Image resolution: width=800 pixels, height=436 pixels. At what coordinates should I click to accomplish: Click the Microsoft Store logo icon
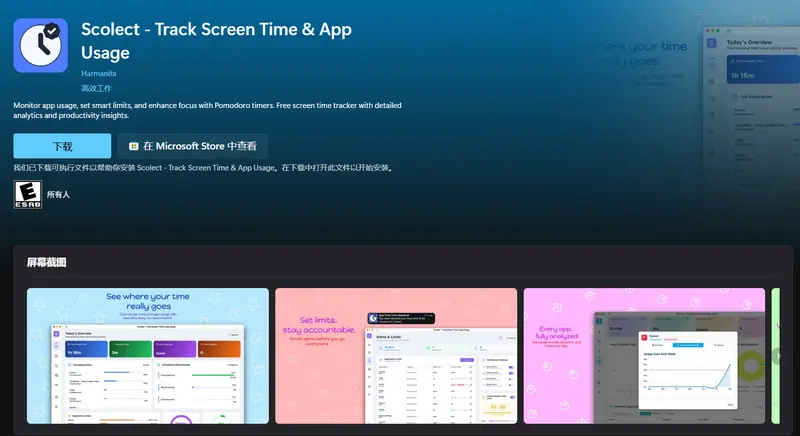(134, 146)
